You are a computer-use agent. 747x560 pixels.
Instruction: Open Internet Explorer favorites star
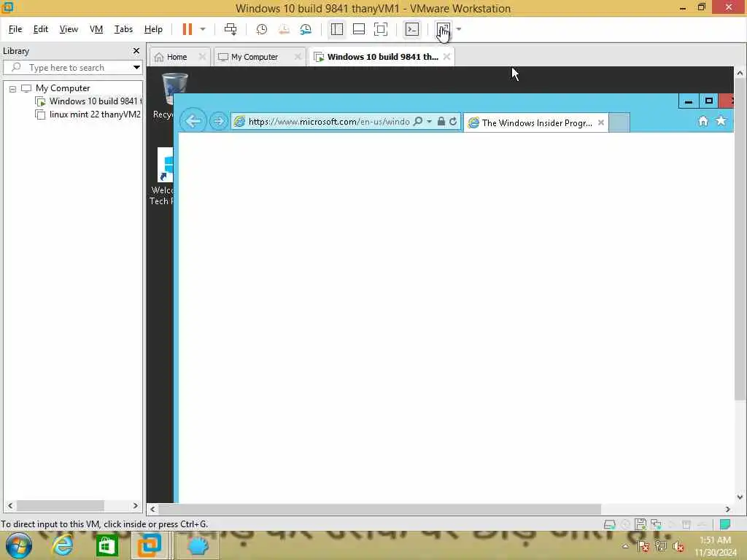coord(721,121)
